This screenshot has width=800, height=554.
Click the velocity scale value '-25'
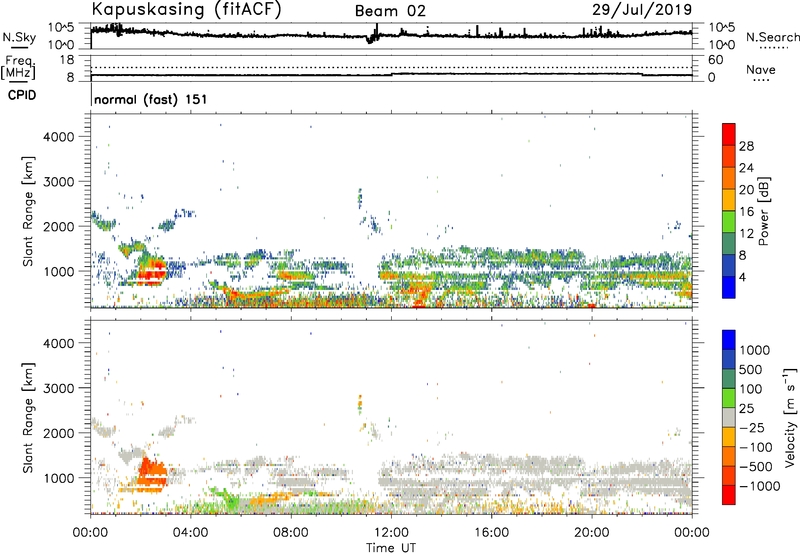point(754,427)
